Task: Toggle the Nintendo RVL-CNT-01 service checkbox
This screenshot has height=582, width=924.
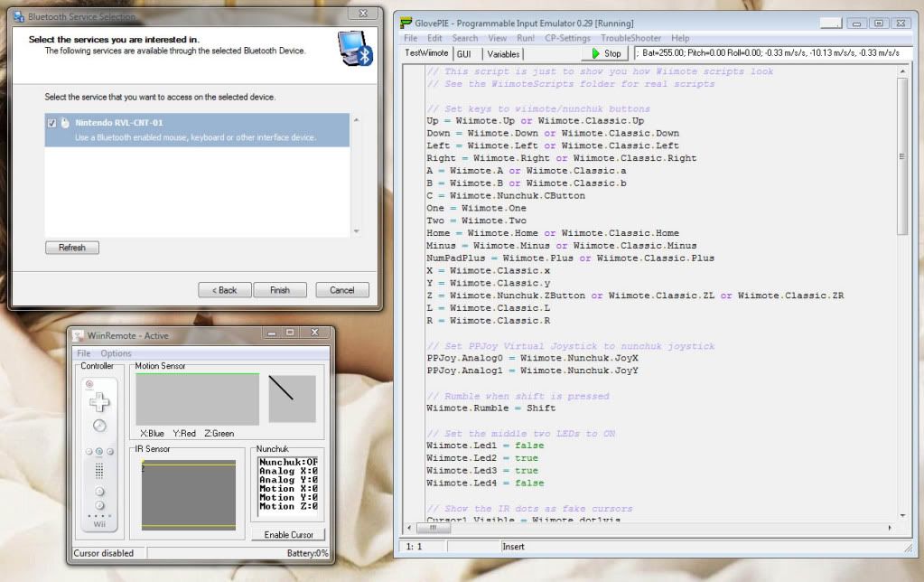Action: [51, 123]
